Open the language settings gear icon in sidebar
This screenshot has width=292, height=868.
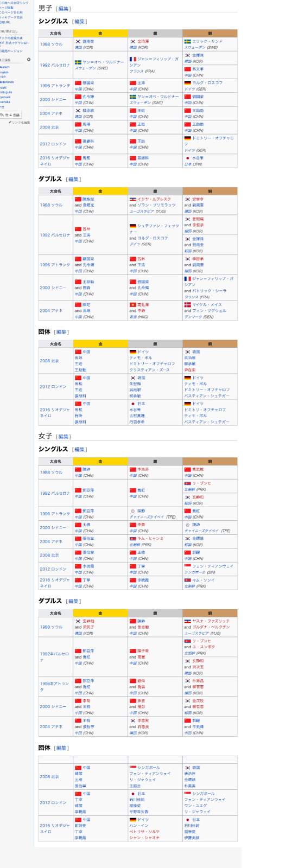(29, 60)
